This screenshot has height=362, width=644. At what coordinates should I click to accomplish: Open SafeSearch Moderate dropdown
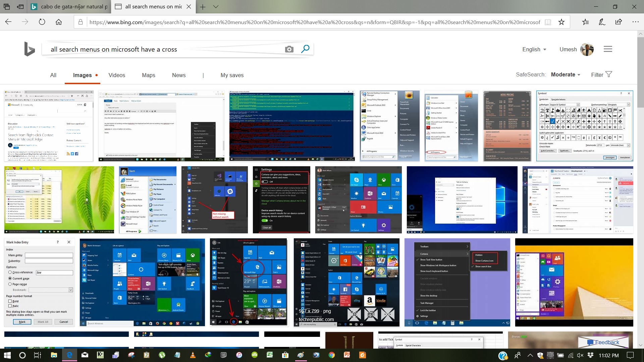(x=566, y=74)
